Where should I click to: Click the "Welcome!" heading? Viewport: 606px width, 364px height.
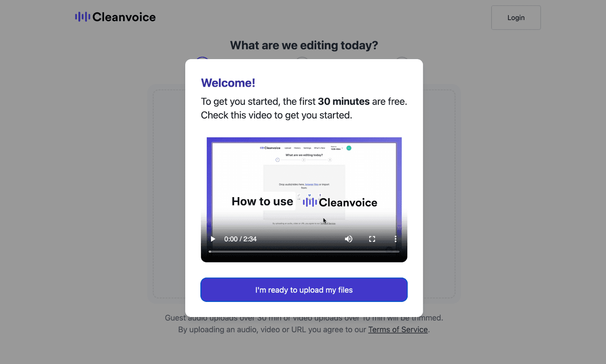[228, 83]
